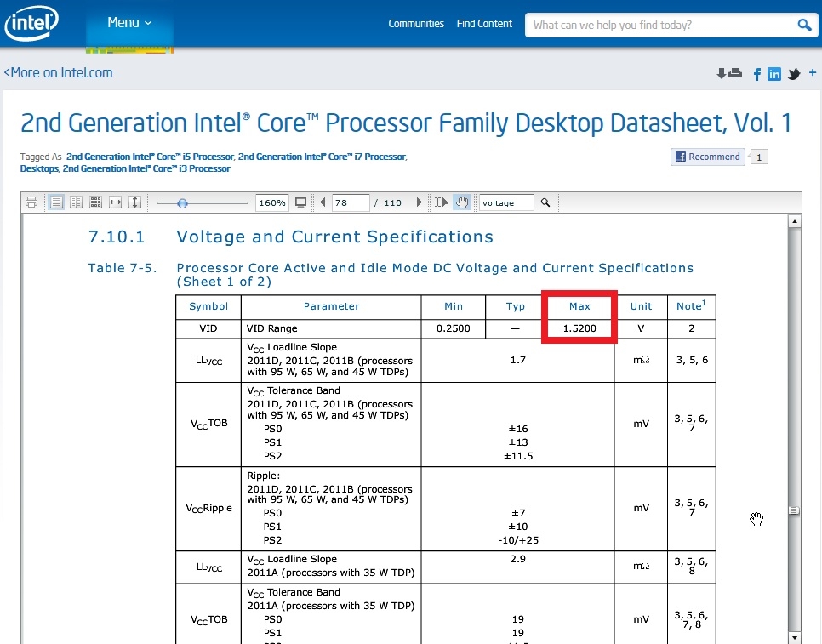The height and width of the screenshot is (644, 822).
Task: Click fit-to-width icon
Action: coord(116,202)
